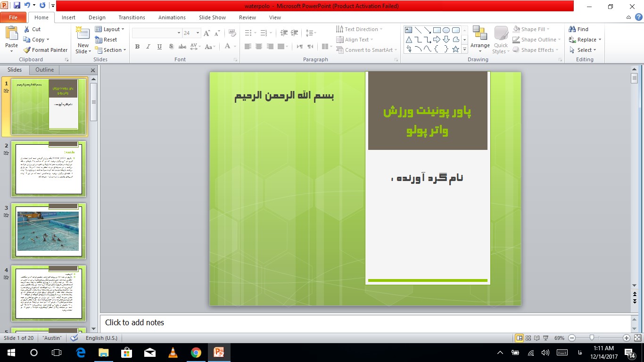Click the Save icon in quick access toolbar
This screenshot has width=644, height=362.
[17, 6]
